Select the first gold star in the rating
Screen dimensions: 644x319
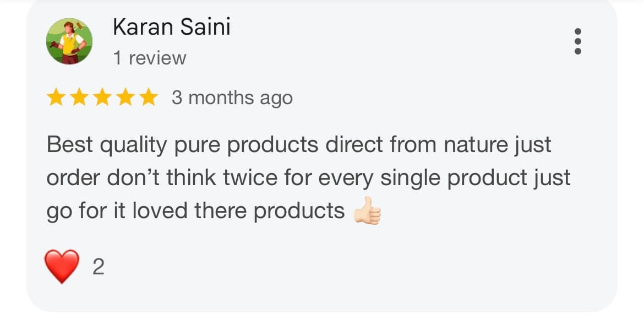[57, 97]
